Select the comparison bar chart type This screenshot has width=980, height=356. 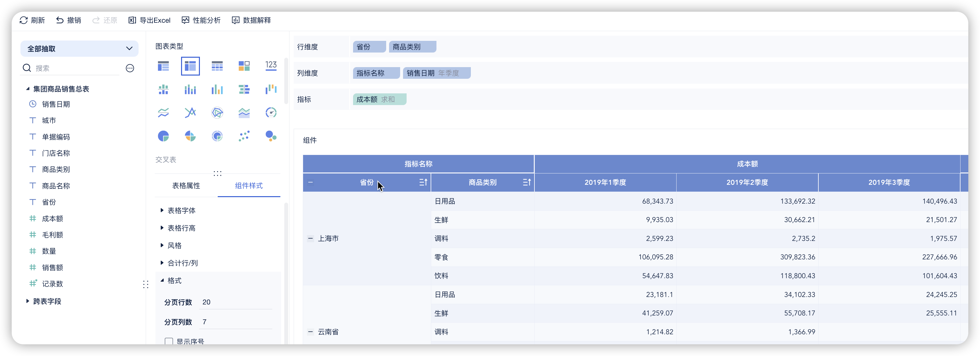244,89
